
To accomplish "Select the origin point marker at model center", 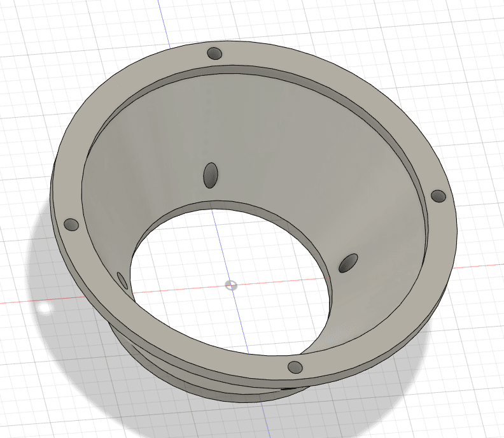I will click(231, 285).
